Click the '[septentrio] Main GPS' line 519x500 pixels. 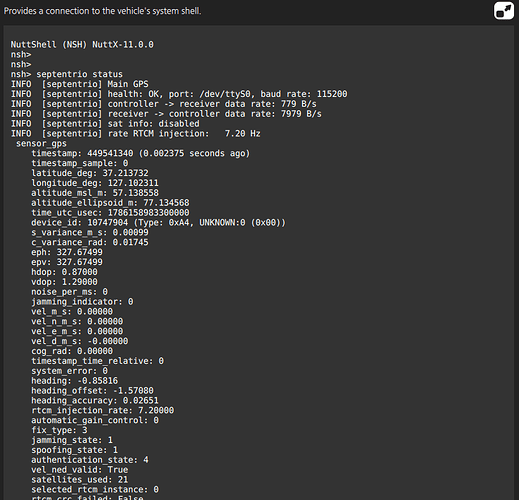coord(80,84)
